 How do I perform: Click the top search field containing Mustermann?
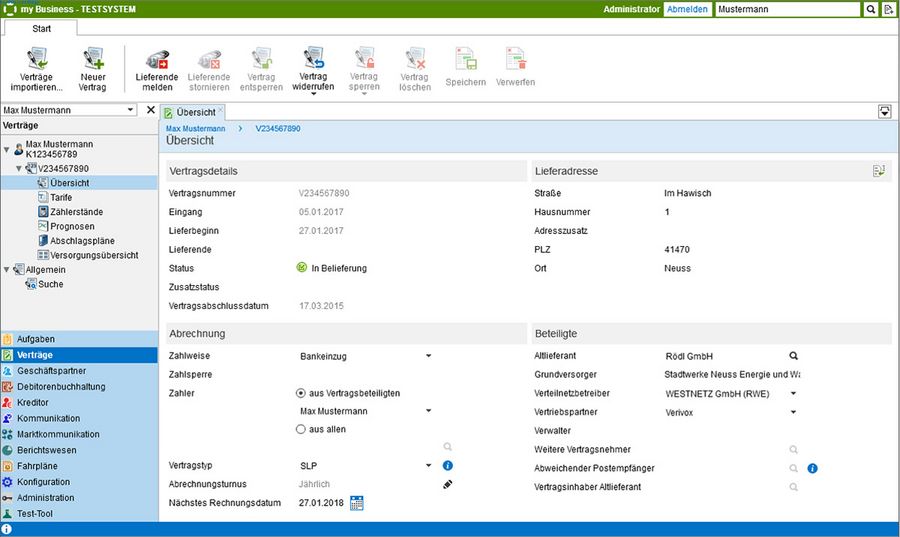coord(788,9)
